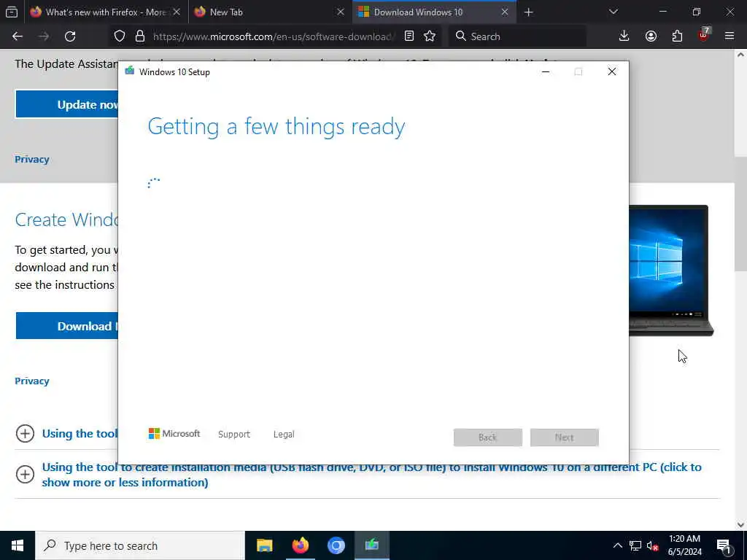Close the What's new with Firefox tab
The image size is (747, 560).
[177, 12]
